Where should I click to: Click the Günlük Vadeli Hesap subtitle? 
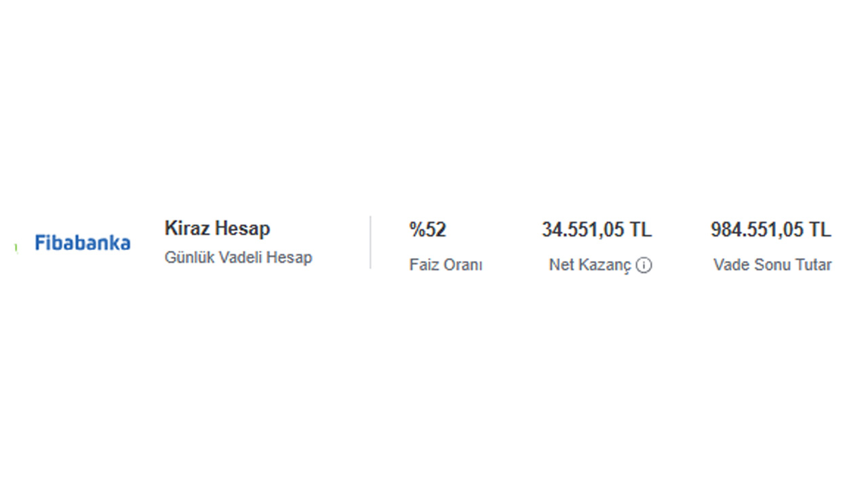238,258
